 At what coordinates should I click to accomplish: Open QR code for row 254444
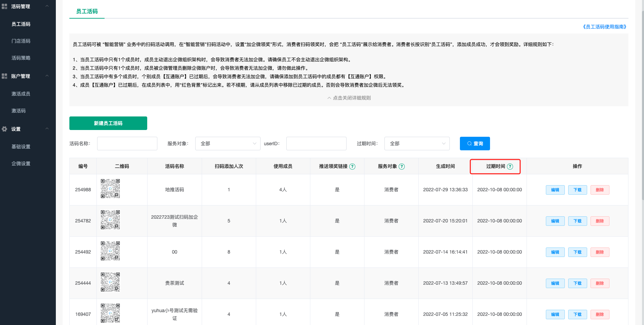click(x=110, y=282)
